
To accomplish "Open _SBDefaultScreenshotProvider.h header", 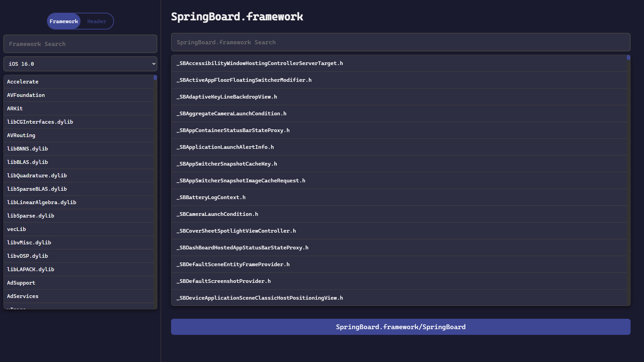I will tap(399, 281).
